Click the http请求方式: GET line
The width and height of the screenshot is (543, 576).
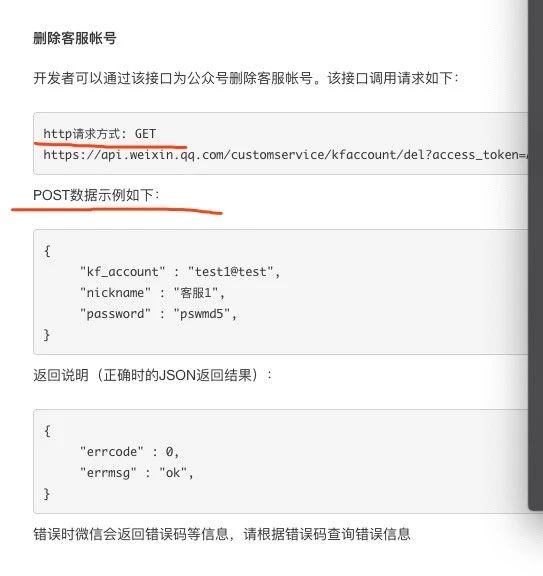(100, 134)
